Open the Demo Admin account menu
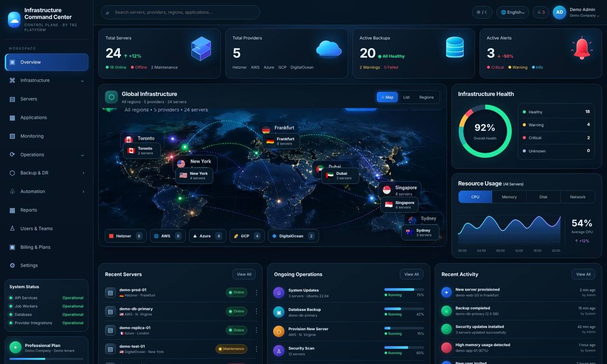Viewport: 607px width, 364px height. (x=577, y=12)
